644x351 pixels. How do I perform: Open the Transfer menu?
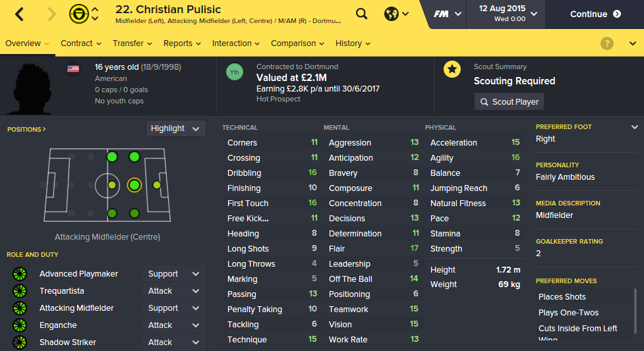pyautogui.click(x=132, y=43)
